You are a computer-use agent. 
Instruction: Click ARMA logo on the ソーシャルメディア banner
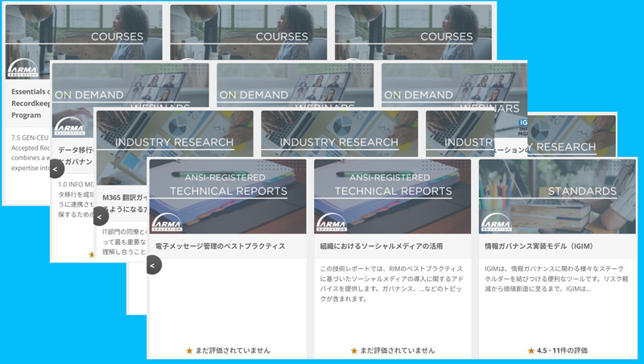click(332, 223)
